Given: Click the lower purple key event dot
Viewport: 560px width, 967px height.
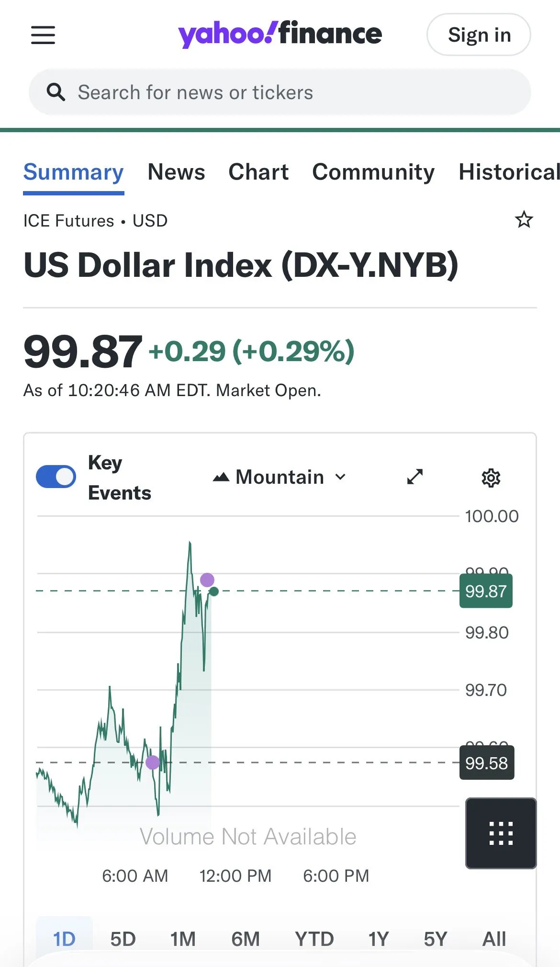Looking at the screenshot, I should click(x=153, y=762).
